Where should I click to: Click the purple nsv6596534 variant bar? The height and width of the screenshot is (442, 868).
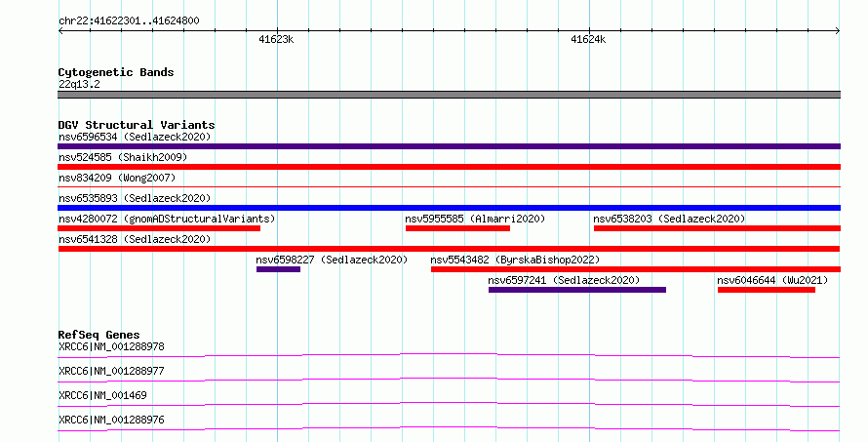tap(449, 146)
